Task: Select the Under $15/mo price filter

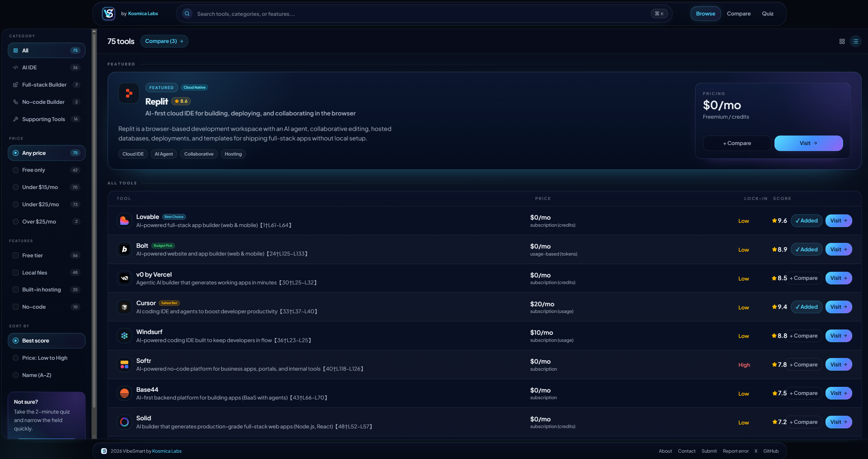Action: point(46,187)
